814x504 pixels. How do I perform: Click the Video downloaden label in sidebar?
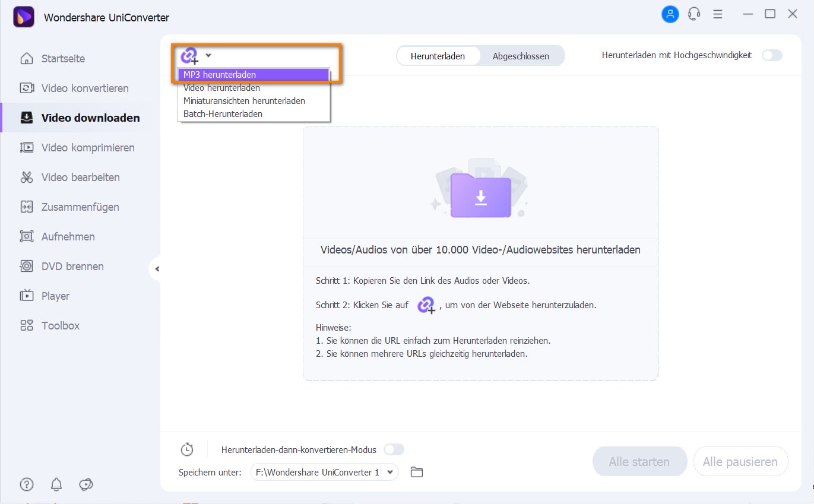point(91,118)
